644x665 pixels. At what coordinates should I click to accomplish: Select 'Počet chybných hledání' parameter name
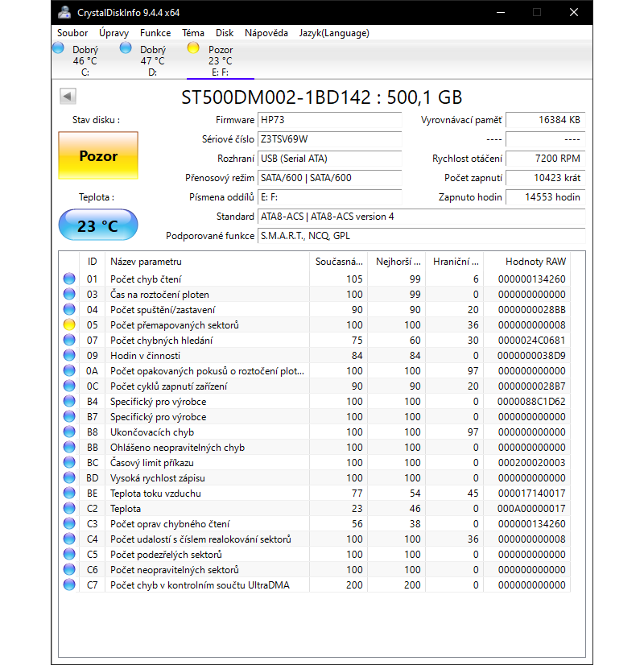[161, 340]
